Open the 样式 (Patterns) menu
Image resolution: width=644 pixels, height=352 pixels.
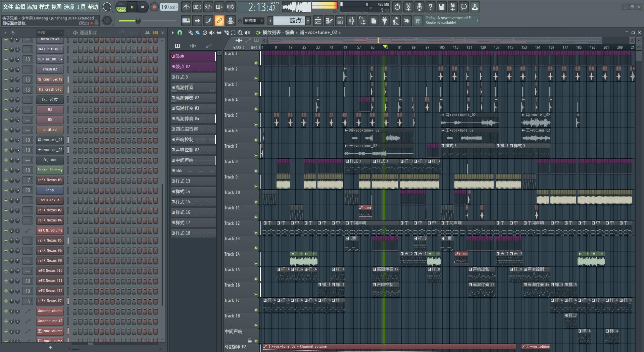pyautogui.click(x=44, y=7)
